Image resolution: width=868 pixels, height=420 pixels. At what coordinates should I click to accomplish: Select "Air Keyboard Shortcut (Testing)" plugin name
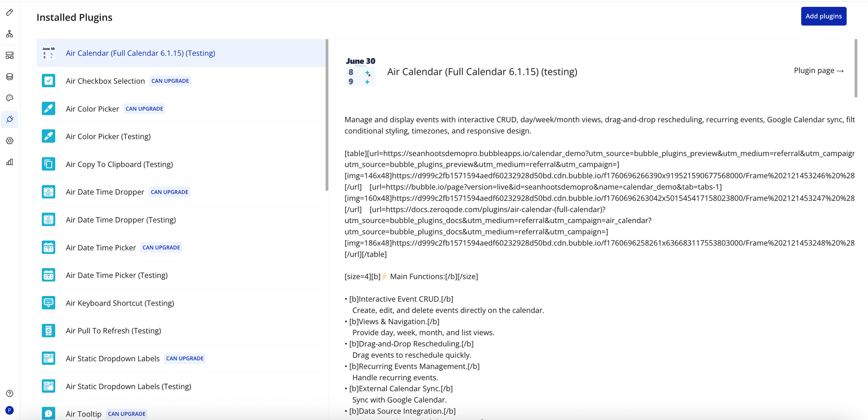120,303
